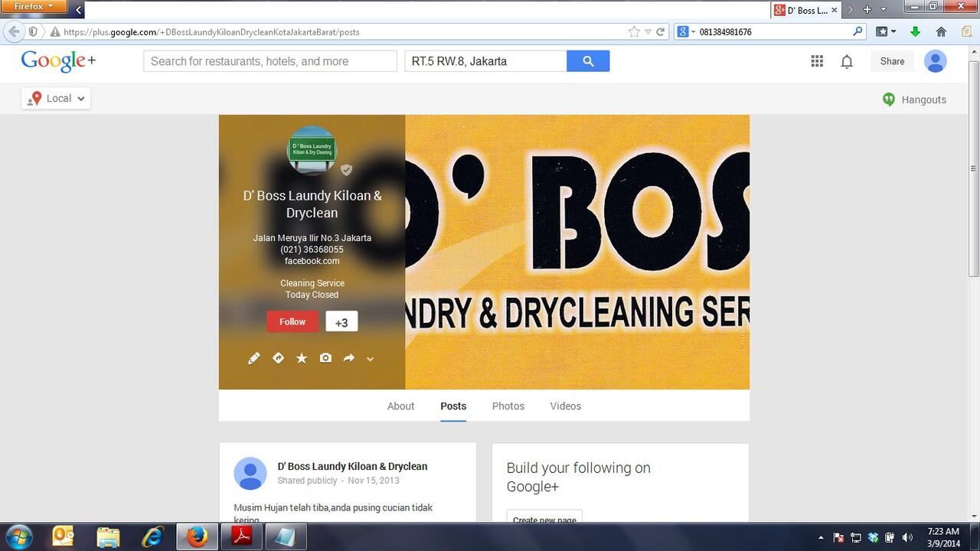Open the Windows Start button

tap(18, 536)
